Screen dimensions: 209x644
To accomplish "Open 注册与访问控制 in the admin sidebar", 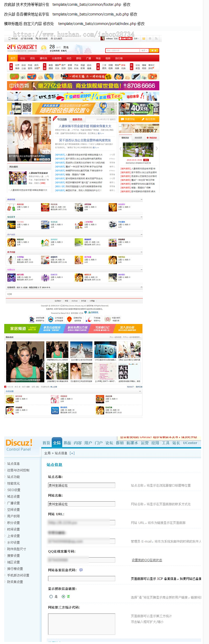I will pyautogui.click(x=18, y=470).
